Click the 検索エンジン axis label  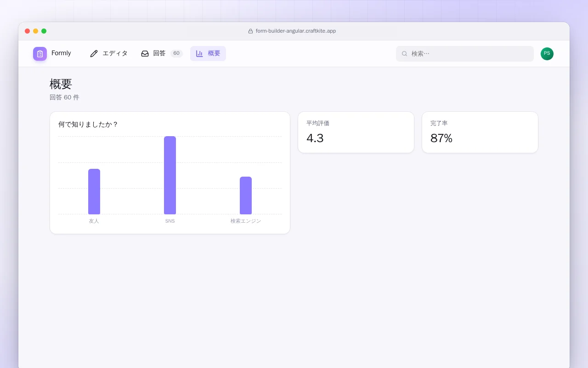pyautogui.click(x=246, y=221)
